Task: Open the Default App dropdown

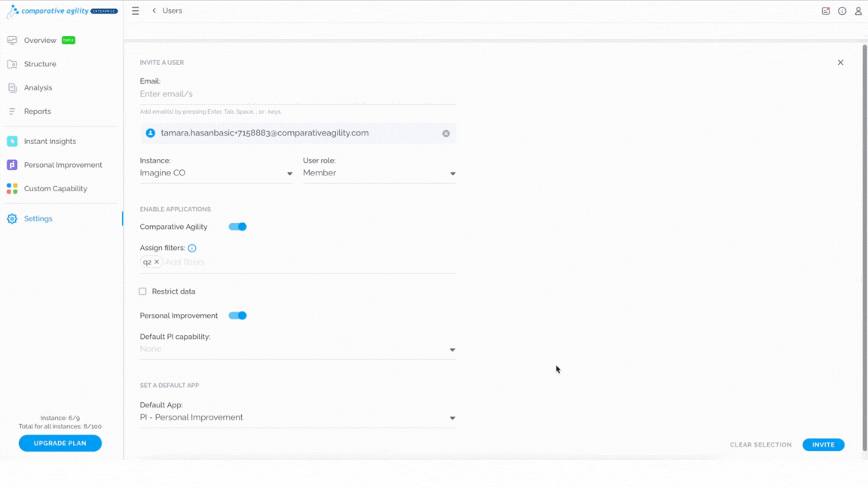Action: (298, 418)
